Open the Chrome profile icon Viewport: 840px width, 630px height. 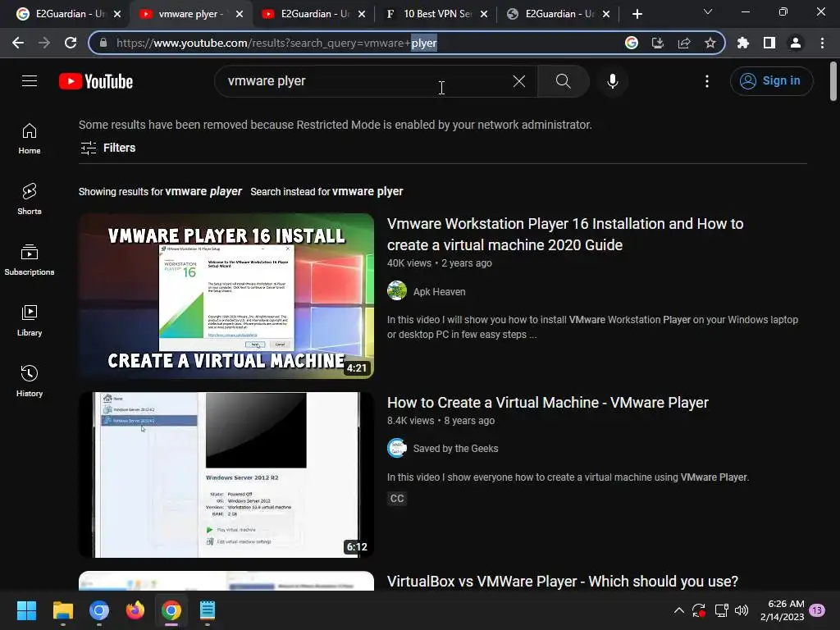tap(796, 43)
